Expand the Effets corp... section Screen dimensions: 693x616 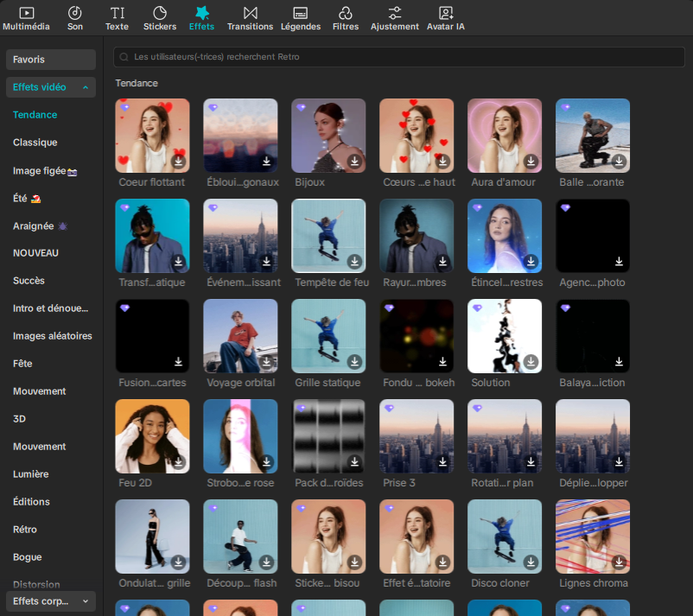pyautogui.click(x=51, y=601)
